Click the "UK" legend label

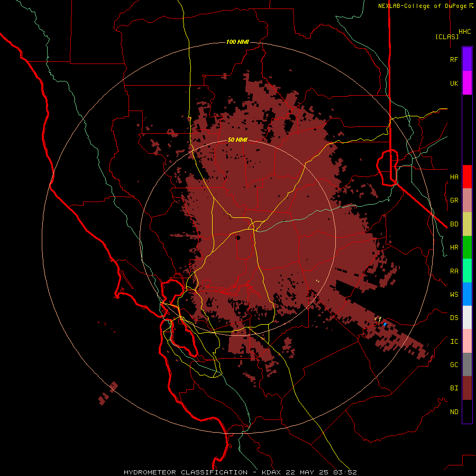[x=454, y=83]
